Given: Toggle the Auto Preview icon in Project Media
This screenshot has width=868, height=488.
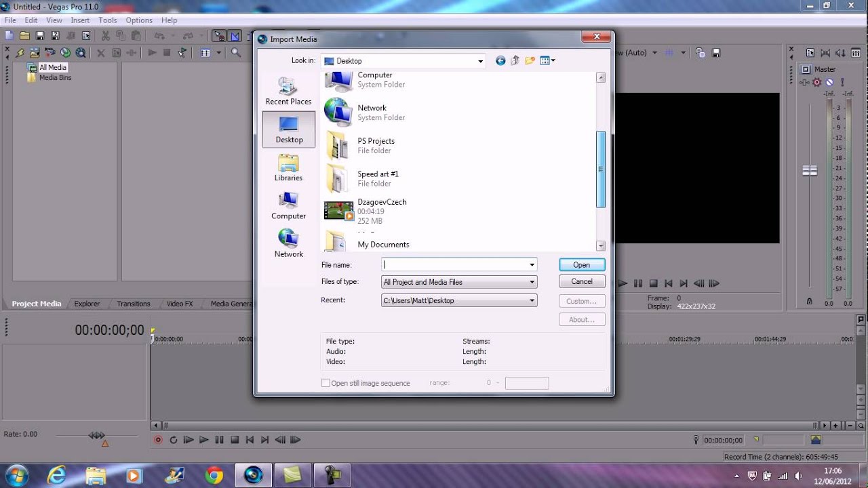Looking at the screenshot, I should [x=182, y=52].
